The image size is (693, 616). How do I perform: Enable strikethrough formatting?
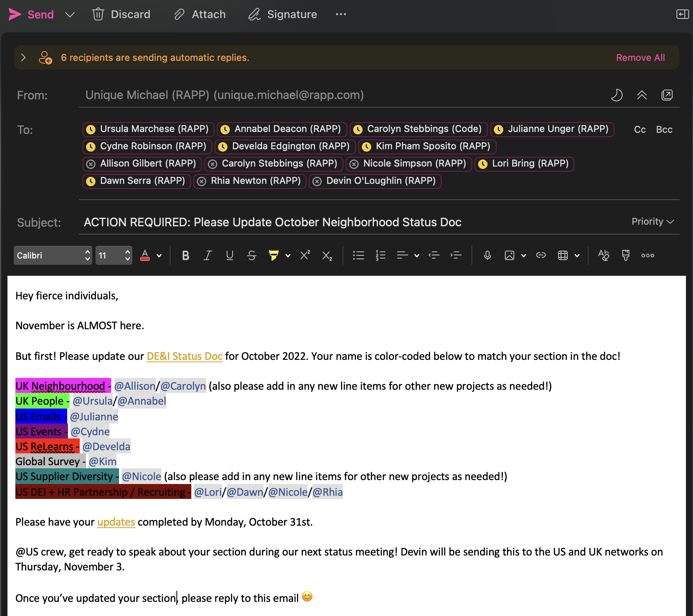coord(252,255)
